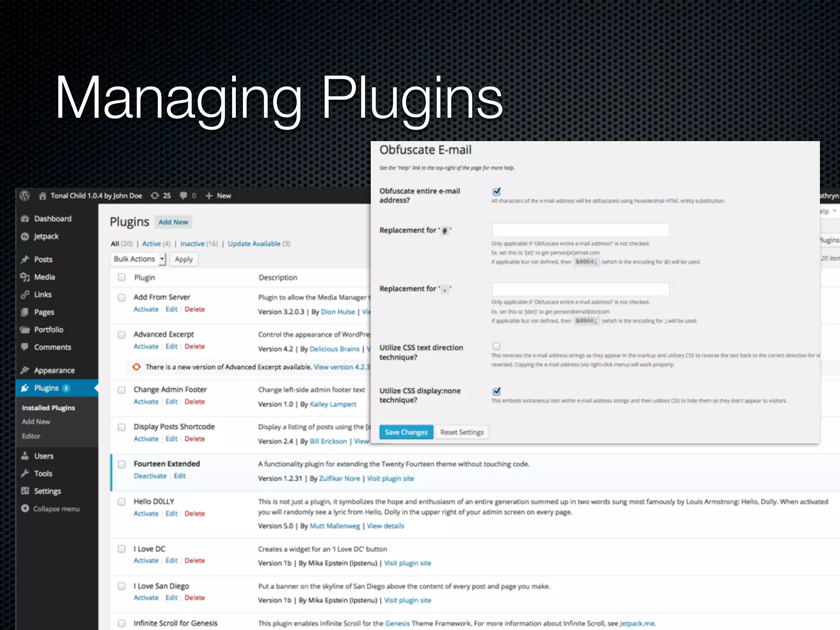Image resolution: width=840 pixels, height=630 pixels.
Task: Open Mutt Mallenweg author link
Action: (x=335, y=526)
